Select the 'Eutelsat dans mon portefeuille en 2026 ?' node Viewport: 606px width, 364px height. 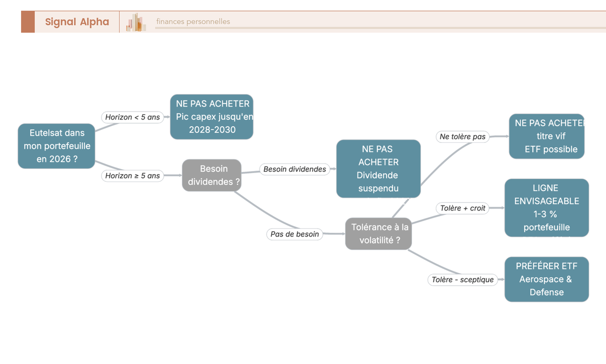point(57,146)
